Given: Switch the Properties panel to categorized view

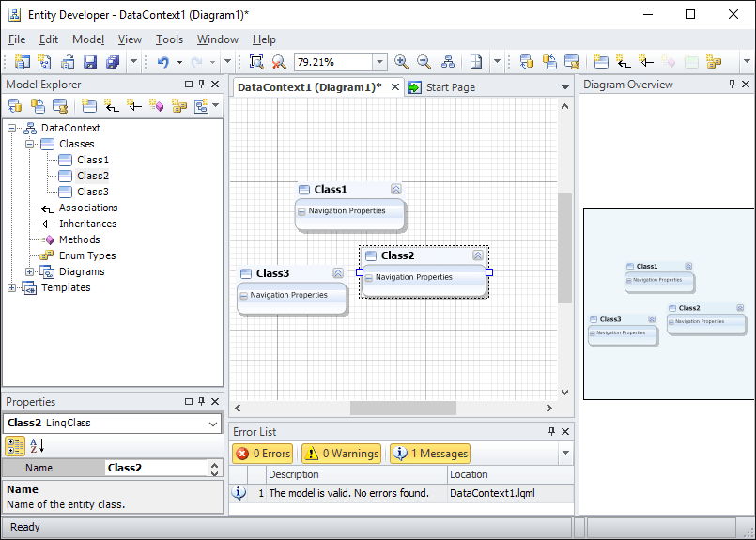Looking at the screenshot, I should 15,446.
